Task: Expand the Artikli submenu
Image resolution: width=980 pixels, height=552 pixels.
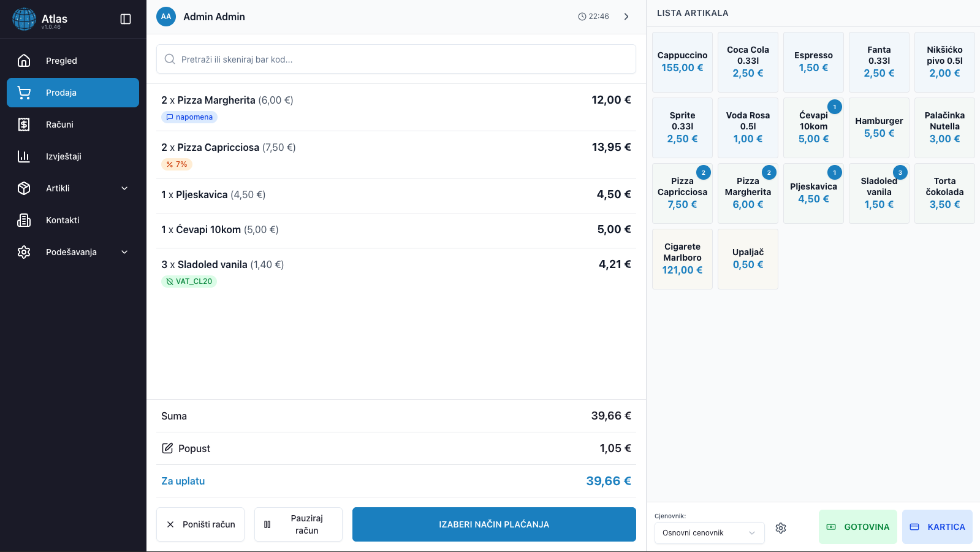Action: point(124,188)
